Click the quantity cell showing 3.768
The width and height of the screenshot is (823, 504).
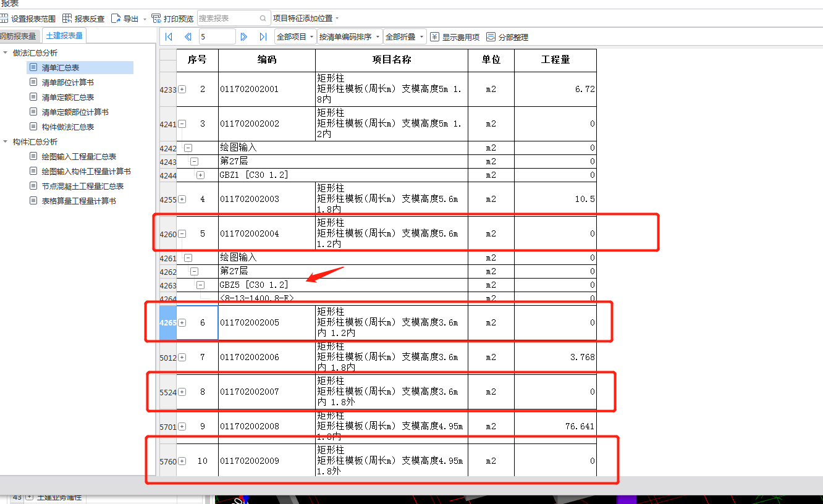(x=555, y=358)
